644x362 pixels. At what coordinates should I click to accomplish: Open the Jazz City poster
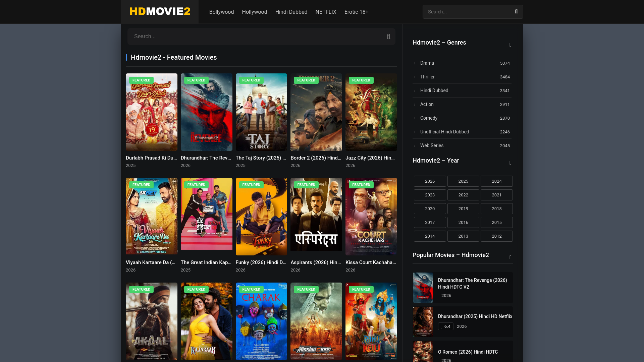point(371,112)
